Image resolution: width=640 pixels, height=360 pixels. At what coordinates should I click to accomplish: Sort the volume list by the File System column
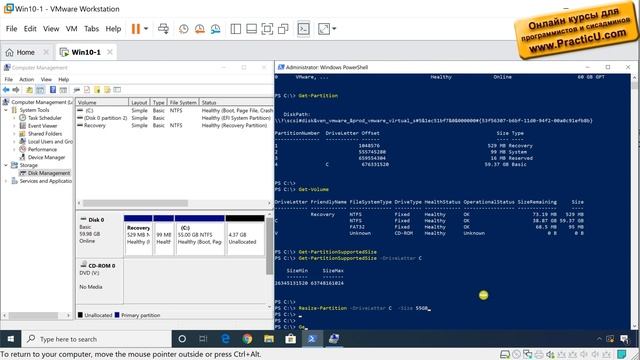click(183, 102)
